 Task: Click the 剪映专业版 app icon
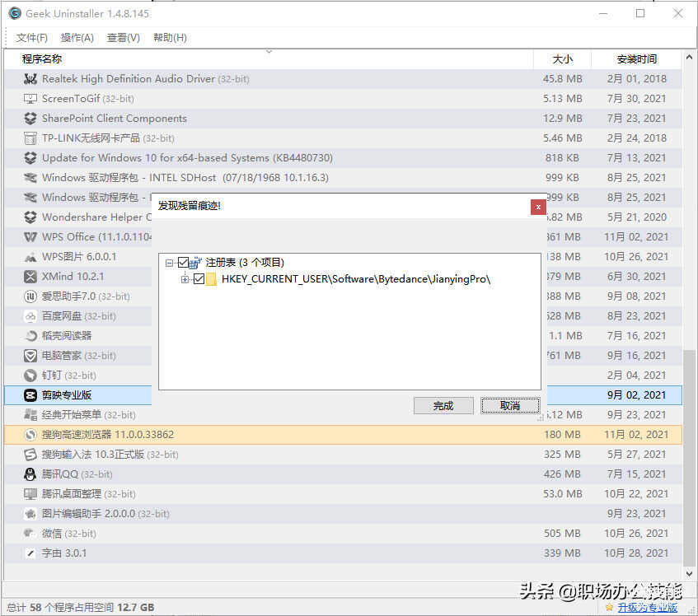pos(30,395)
